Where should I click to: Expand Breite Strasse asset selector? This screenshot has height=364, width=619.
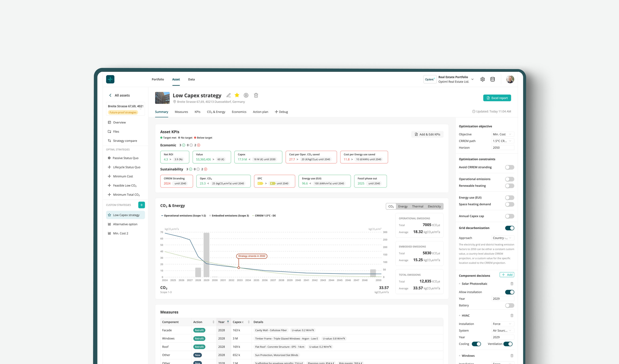point(125,109)
